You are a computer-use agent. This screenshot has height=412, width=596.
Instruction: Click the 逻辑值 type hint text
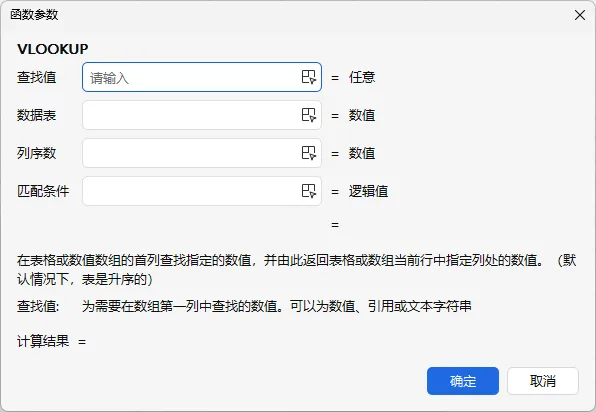(368, 191)
